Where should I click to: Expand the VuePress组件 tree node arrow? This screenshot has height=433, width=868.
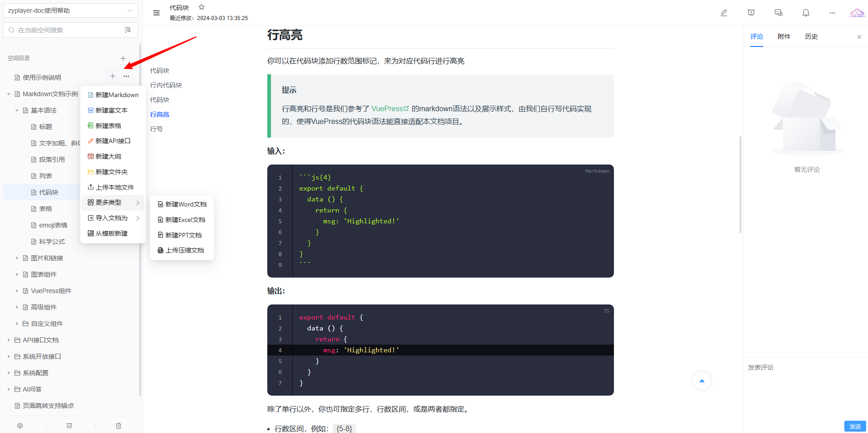(17, 291)
